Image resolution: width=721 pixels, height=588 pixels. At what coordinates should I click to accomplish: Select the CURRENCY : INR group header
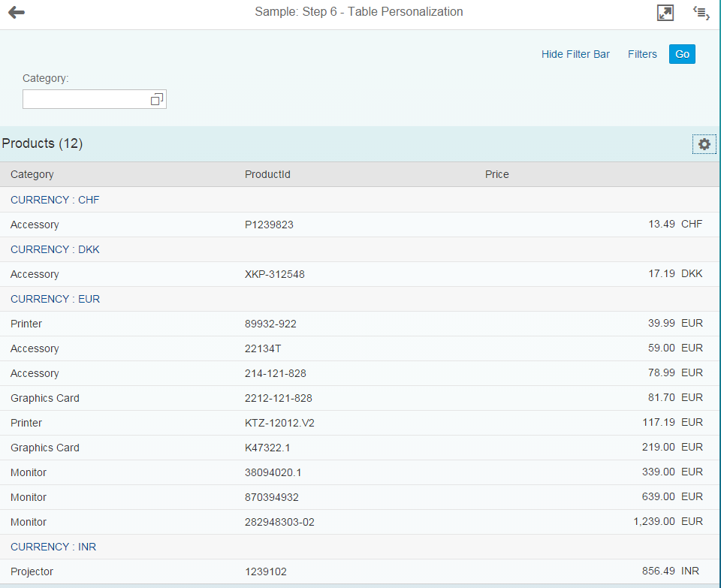pos(53,547)
